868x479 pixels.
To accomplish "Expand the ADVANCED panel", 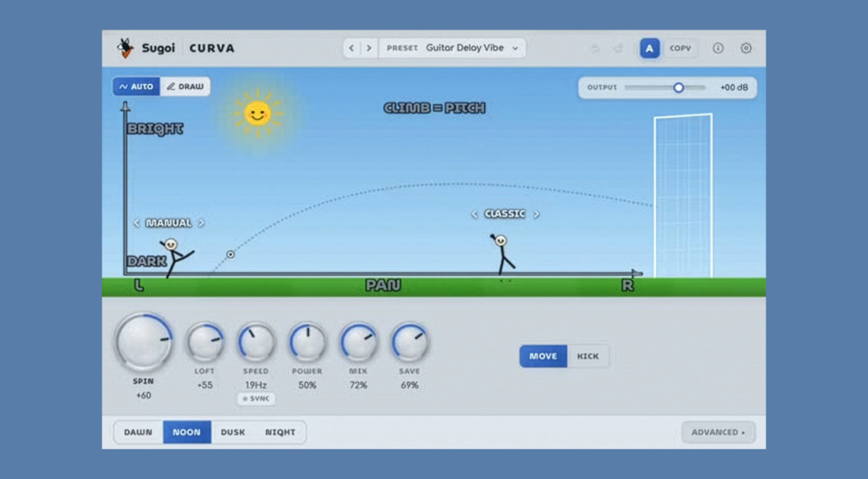I will click(718, 432).
